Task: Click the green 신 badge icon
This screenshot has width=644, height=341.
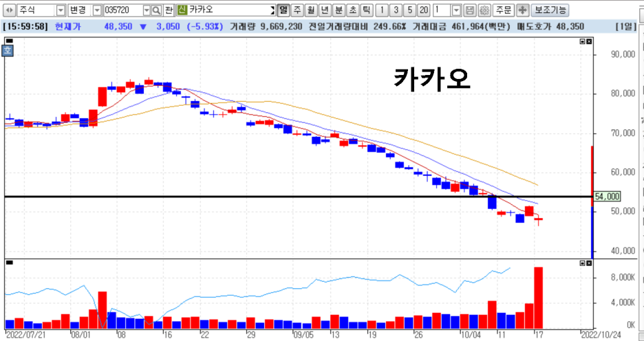Action: pyautogui.click(x=182, y=10)
